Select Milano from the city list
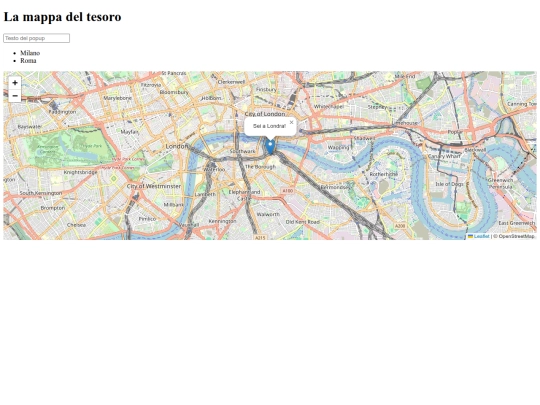The height and width of the screenshot is (405, 540). (30, 53)
